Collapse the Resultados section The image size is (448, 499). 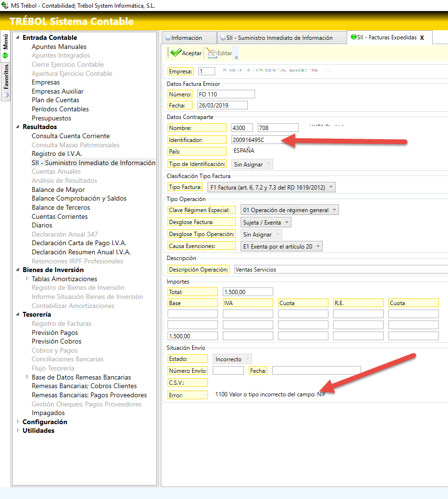pos(18,127)
